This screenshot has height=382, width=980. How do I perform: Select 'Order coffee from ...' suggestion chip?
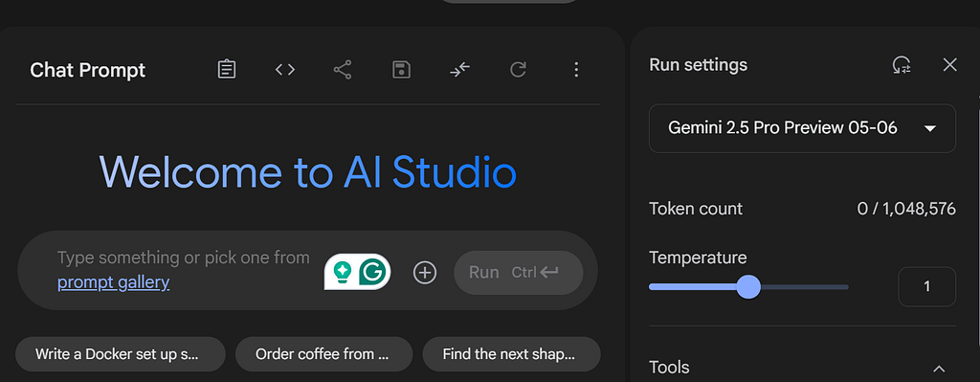[x=323, y=354]
